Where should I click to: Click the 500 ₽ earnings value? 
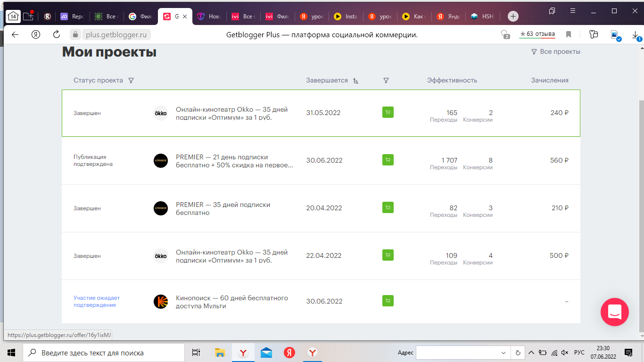click(x=559, y=255)
